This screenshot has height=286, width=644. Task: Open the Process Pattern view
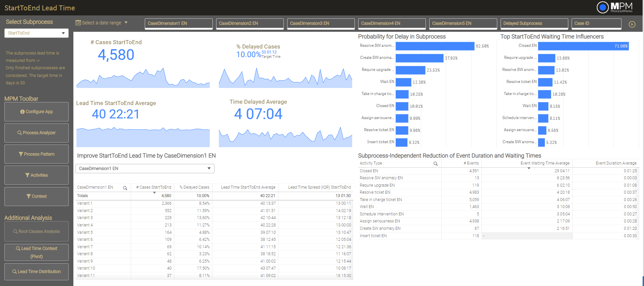point(37,154)
